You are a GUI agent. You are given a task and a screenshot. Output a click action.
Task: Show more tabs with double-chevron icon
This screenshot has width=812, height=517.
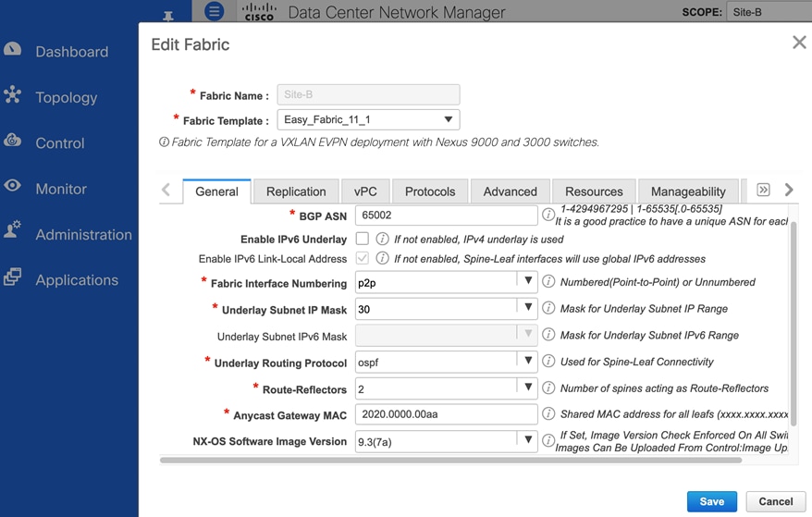click(x=763, y=190)
